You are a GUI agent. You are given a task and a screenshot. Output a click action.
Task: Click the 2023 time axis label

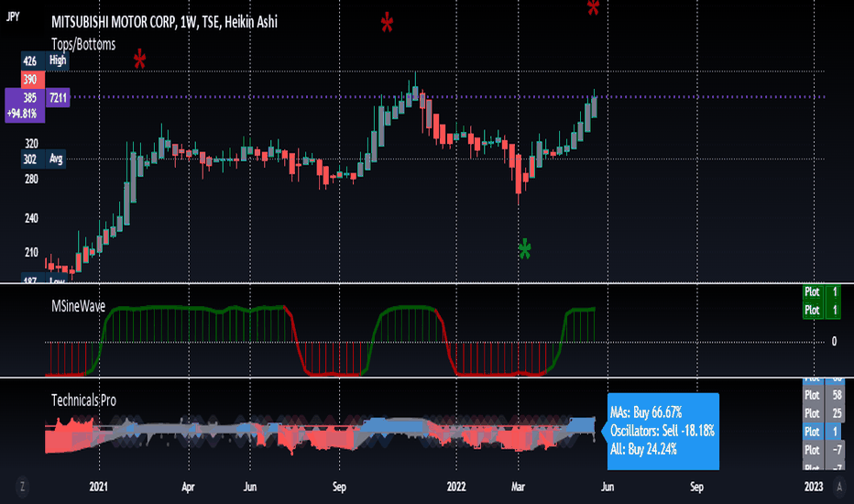pyautogui.click(x=814, y=487)
